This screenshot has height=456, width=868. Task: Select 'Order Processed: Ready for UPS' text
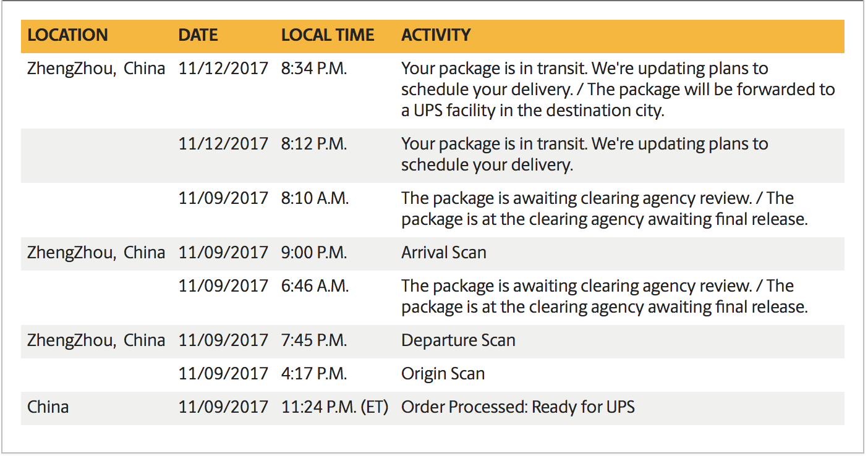click(517, 407)
